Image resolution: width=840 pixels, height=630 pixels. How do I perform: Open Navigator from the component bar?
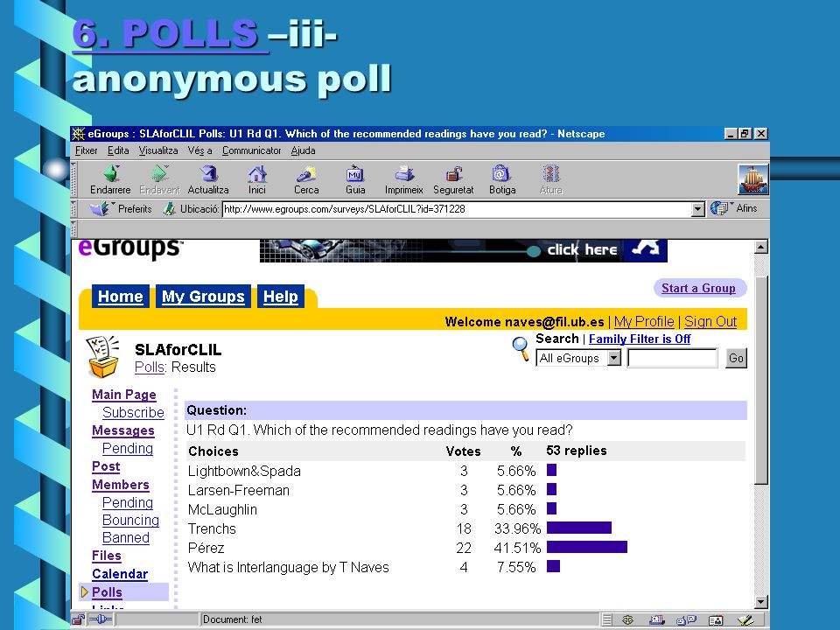click(x=628, y=620)
